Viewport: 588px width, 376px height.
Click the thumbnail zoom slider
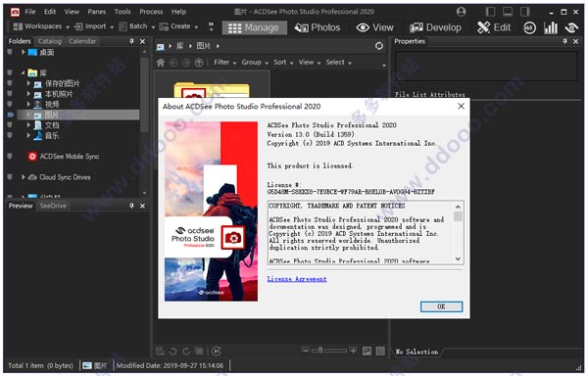point(328,351)
